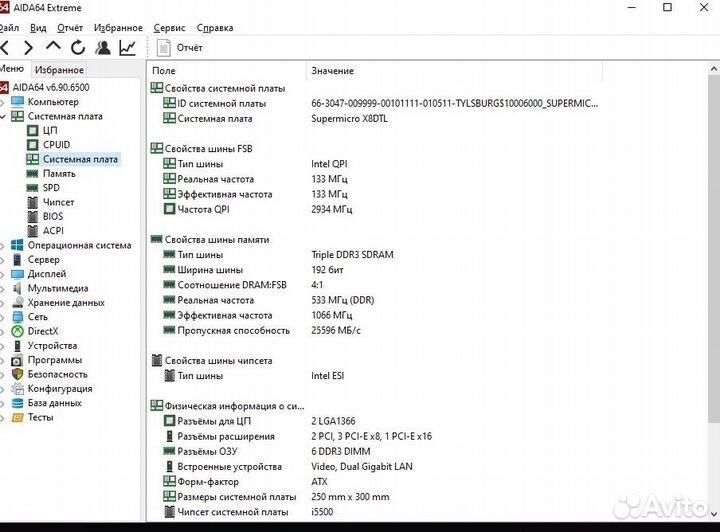Select the Чипсет системной платы row
The width and height of the screenshot is (720, 532).
[248, 512]
